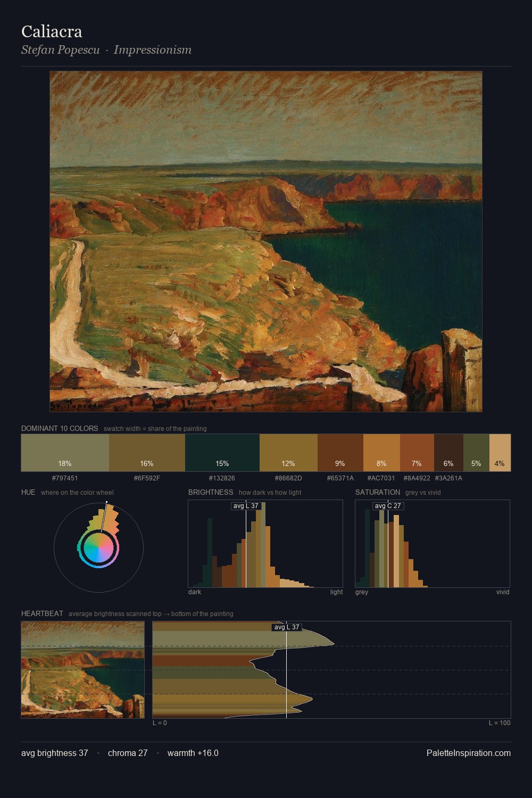
Task: Click hex code #3A261A
Action: point(448,478)
